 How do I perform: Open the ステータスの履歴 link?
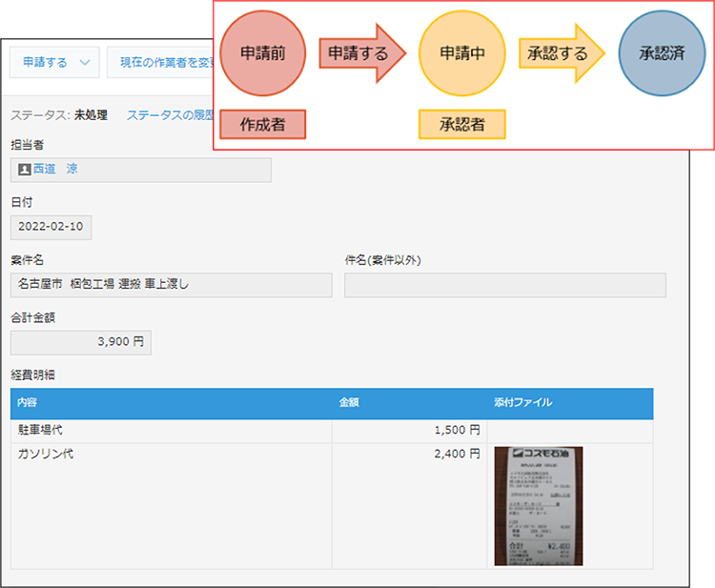point(169,115)
